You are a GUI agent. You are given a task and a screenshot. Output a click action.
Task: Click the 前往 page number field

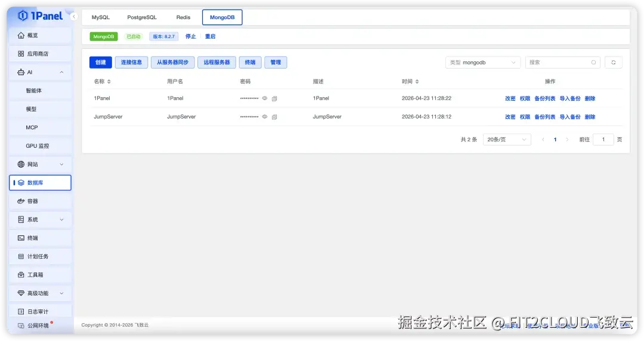(603, 139)
